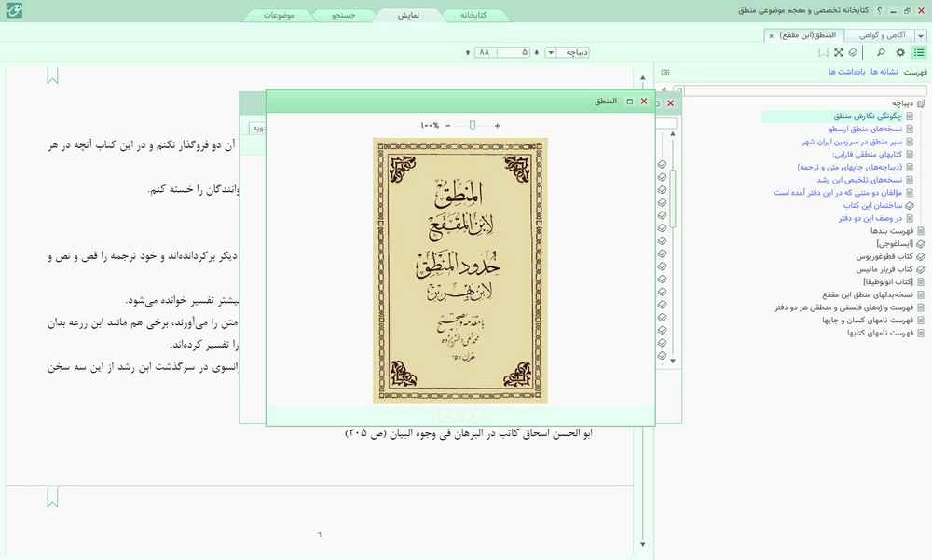Toggle the table of contents list panel icon
Image resolution: width=932 pixels, height=560 pixels.
[x=919, y=52]
